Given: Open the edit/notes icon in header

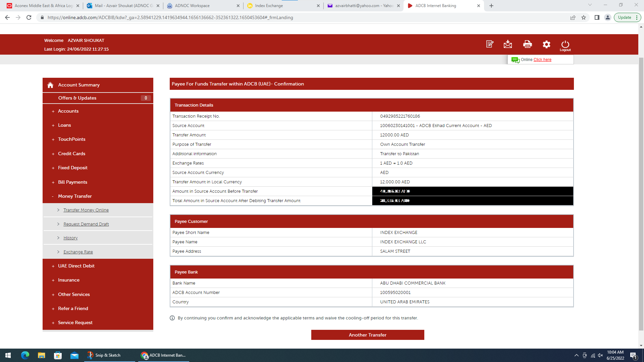Looking at the screenshot, I should pos(490,44).
